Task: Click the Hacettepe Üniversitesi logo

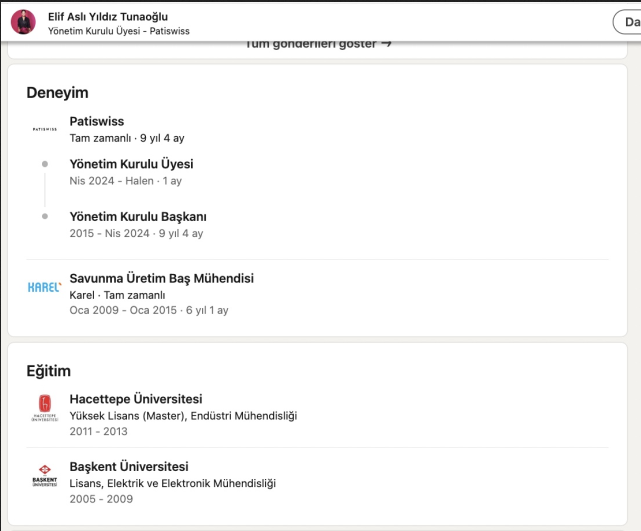Action: pyautogui.click(x=45, y=407)
